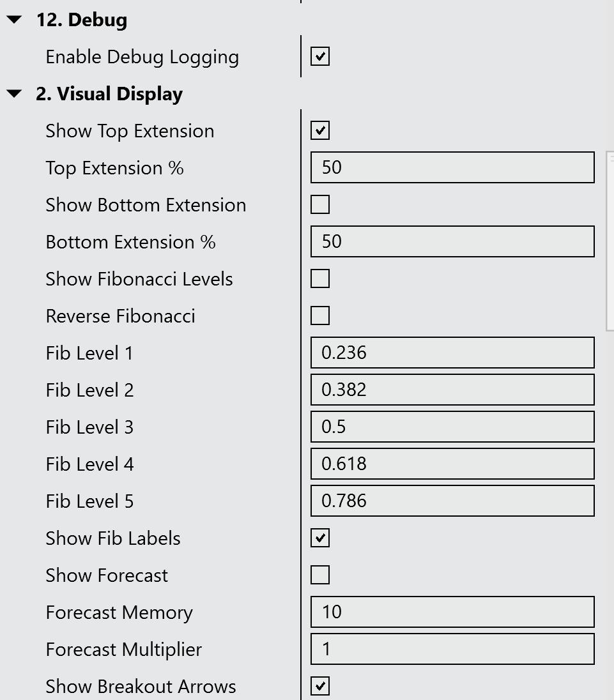Focus the Fib Level 3 field
Viewport: 614px width, 700px height.
[x=452, y=427]
